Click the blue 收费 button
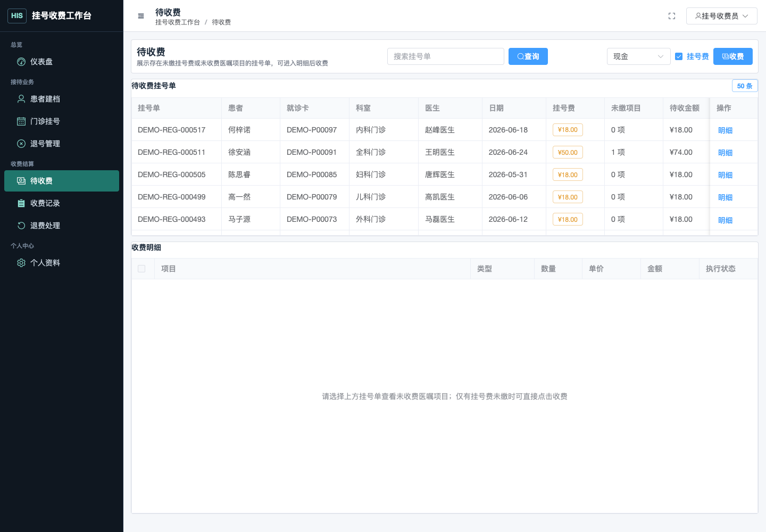 tap(733, 56)
